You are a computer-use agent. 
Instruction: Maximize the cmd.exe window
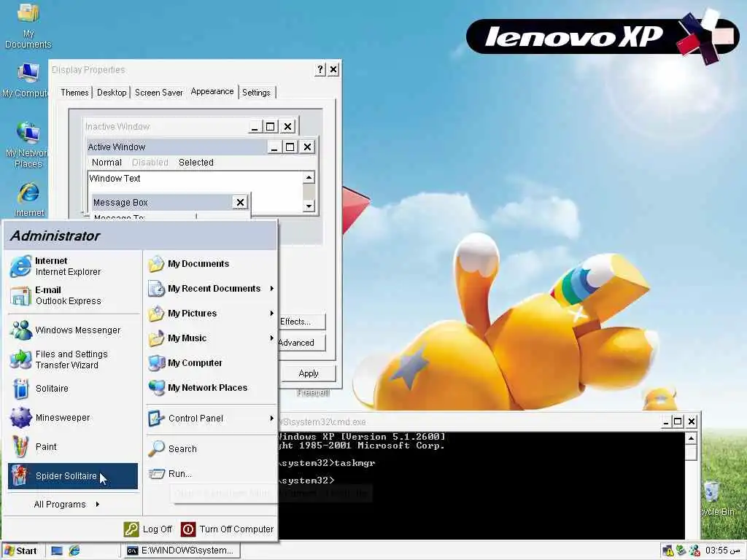tap(678, 421)
